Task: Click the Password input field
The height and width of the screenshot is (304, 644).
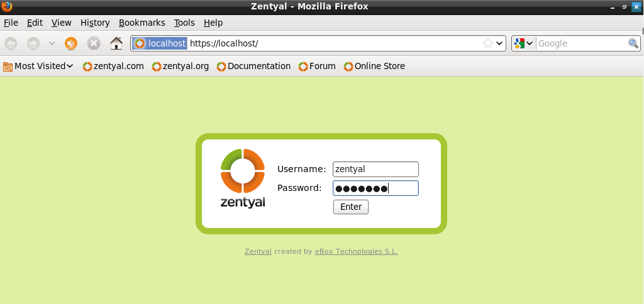Action: click(x=376, y=188)
